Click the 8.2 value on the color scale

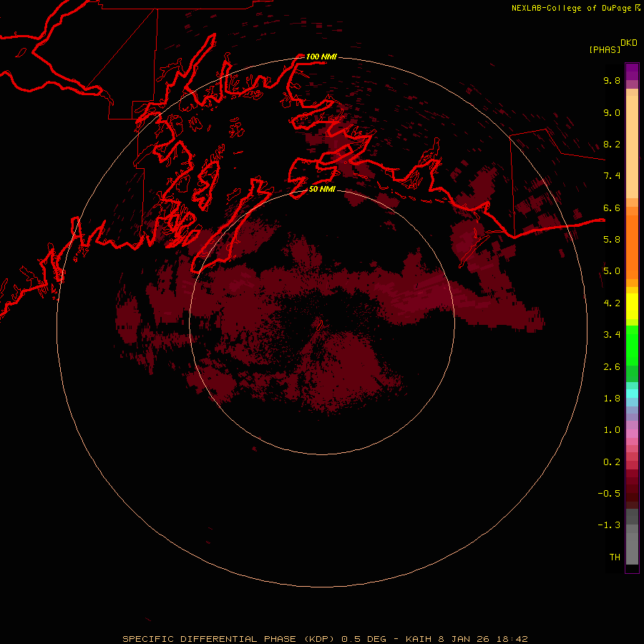pos(612,145)
